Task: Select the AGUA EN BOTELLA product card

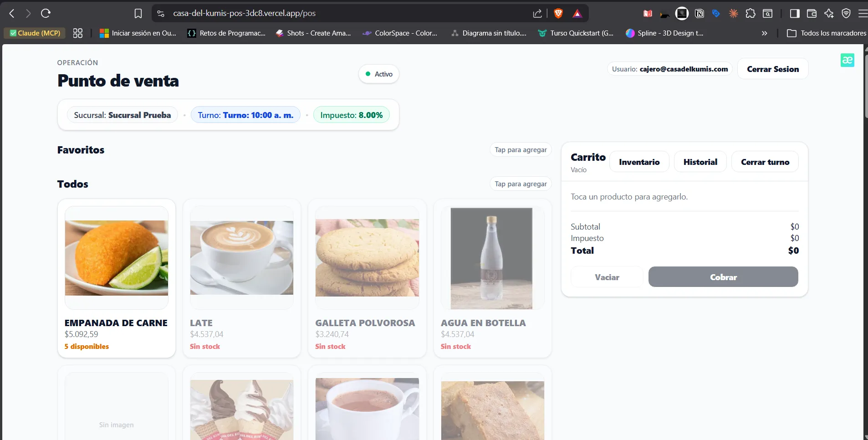Action: [x=493, y=278]
